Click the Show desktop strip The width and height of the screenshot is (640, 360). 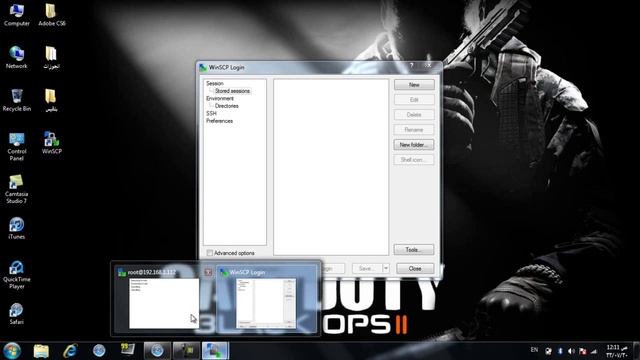click(637, 351)
